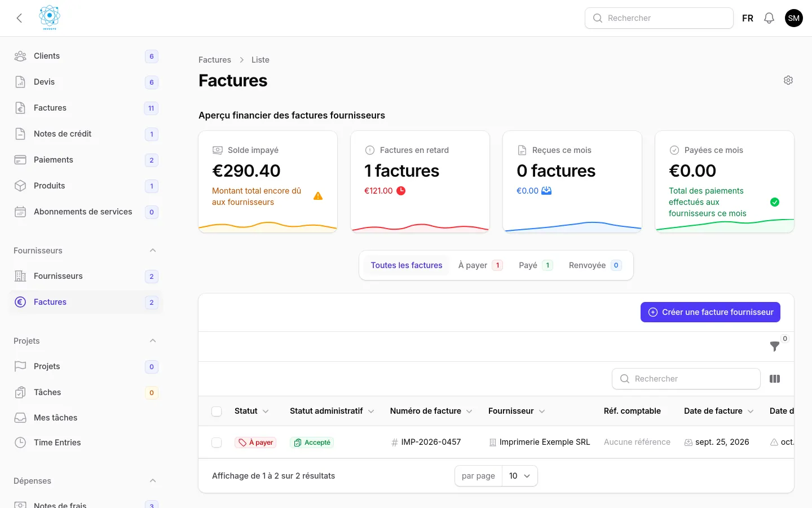Collapse the Fournisseurs sidebar section
812x508 pixels.
pyautogui.click(x=153, y=250)
